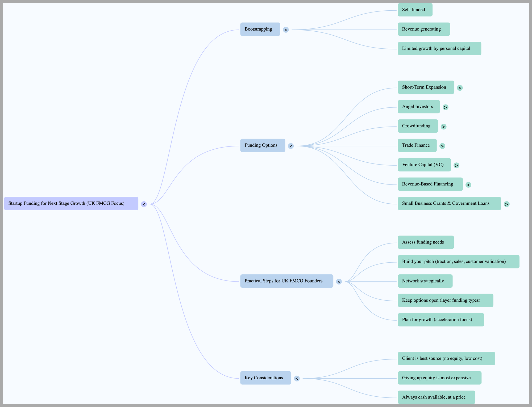
Task: Expand the Venture Capital (VC) node arrow
Action: tap(456, 165)
